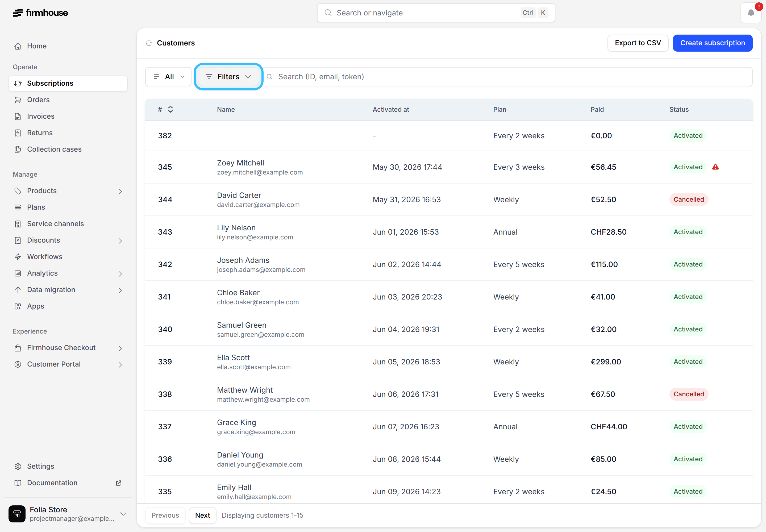Click the Settings gear icon
The image size is (766, 532).
[18, 467]
